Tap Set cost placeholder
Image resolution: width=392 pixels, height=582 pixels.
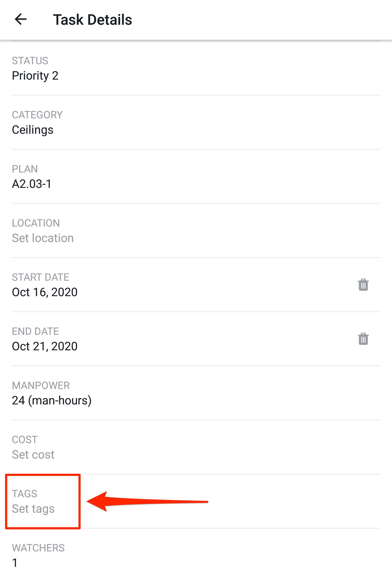click(33, 454)
